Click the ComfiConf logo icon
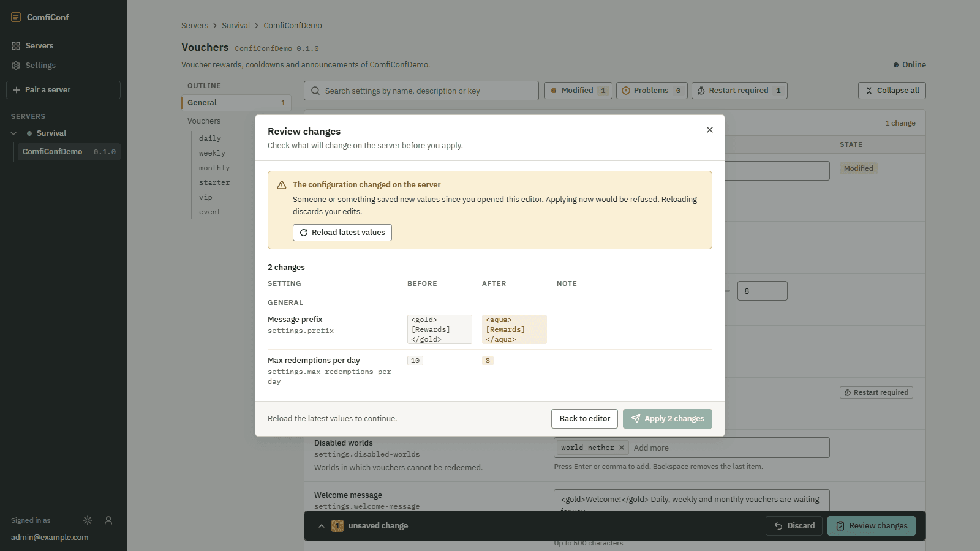980x551 pixels. [16, 17]
